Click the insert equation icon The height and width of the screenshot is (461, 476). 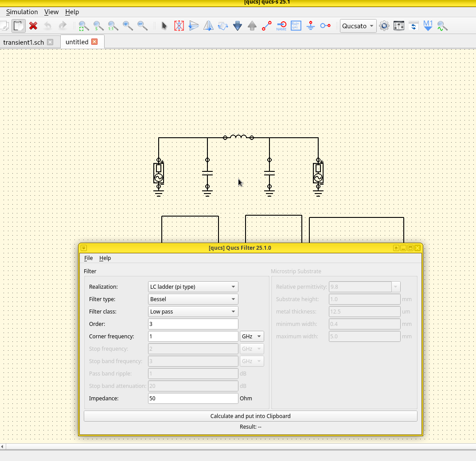tap(296, 26)
